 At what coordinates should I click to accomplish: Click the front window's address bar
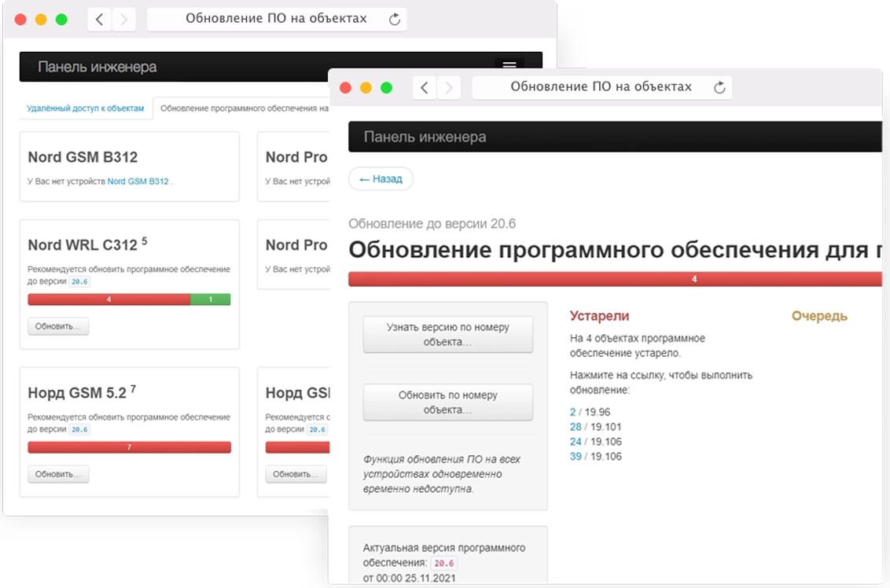(x=601, y=87)
